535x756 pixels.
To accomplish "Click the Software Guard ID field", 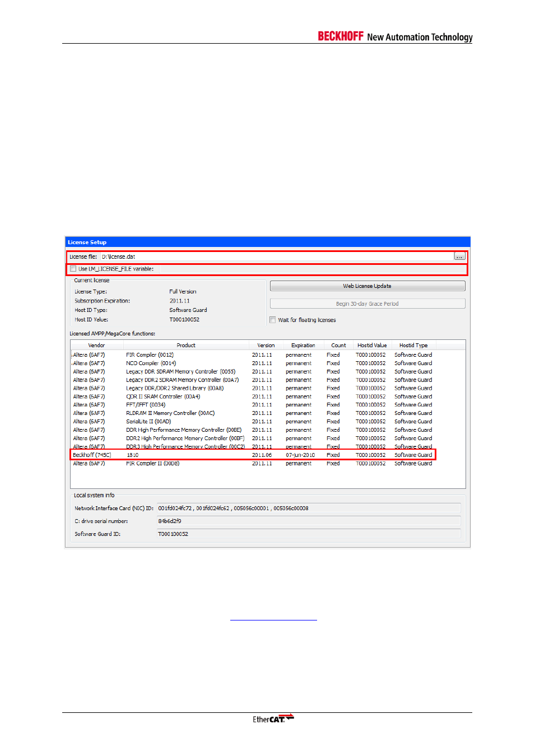I will point(309,534).
